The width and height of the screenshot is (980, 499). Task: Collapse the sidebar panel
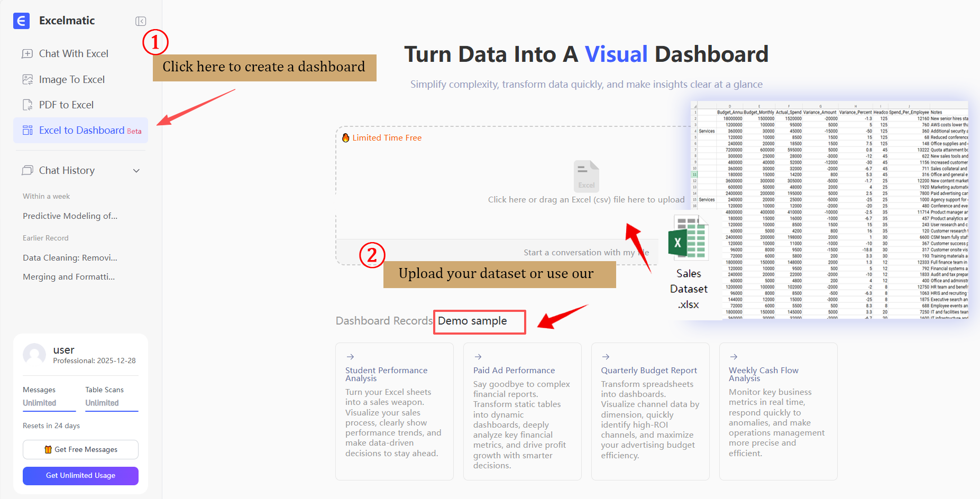point(140,21)
